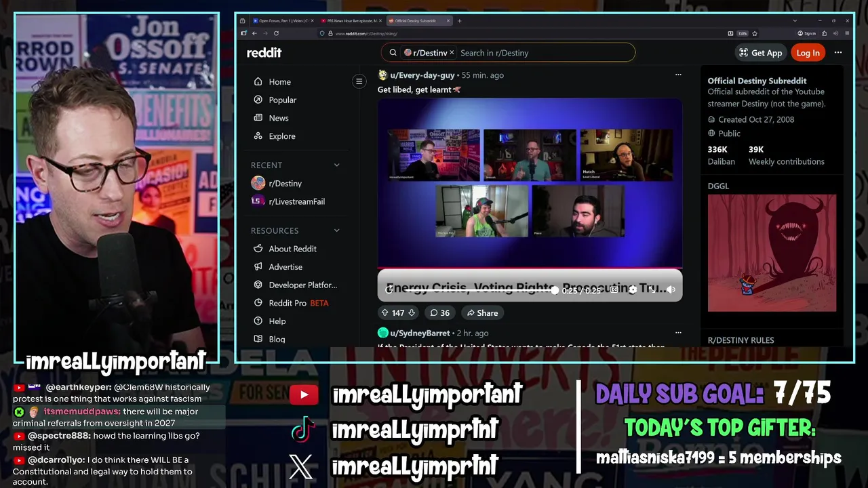The image size is (868, 488).
Task: Open Official Destiny Subreddit title in the right sidebar
Action: point(757,81)
